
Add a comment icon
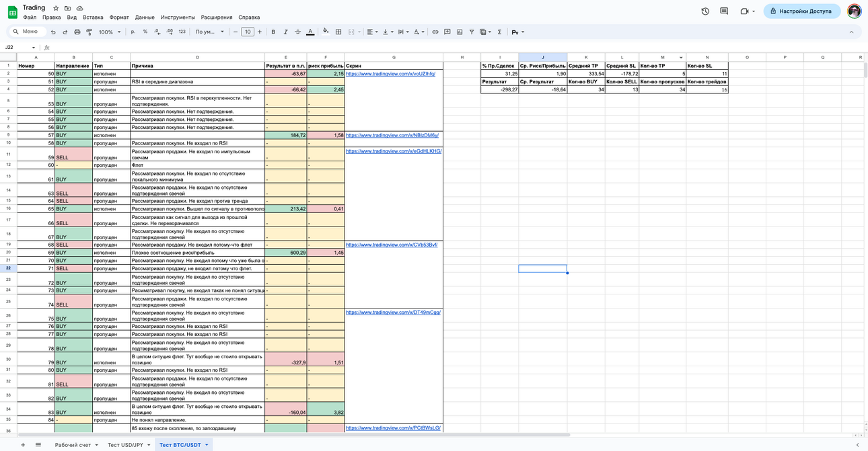447,32
